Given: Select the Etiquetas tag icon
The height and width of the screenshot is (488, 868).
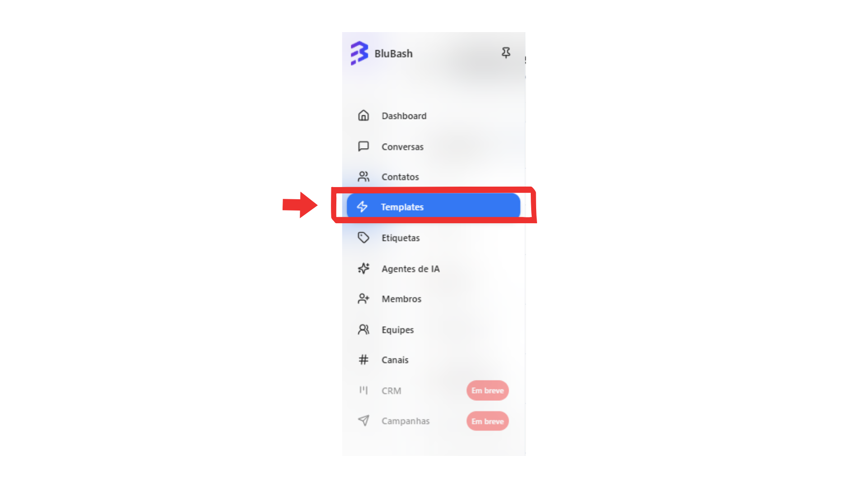Looking at the screenshot, I should pyautogui.click(x=363, y=238).
